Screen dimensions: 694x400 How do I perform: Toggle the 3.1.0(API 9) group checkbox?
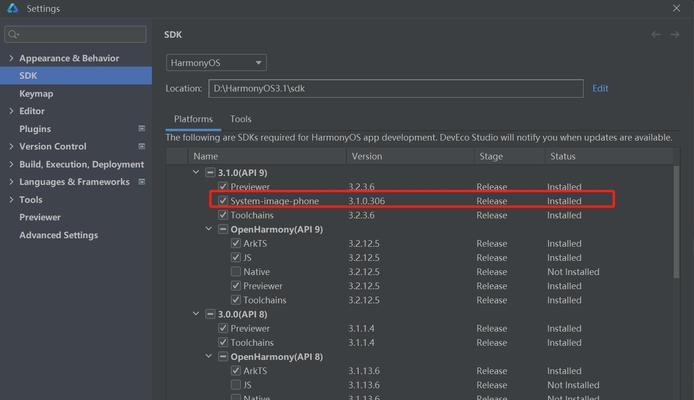click(x=210, y=173)
